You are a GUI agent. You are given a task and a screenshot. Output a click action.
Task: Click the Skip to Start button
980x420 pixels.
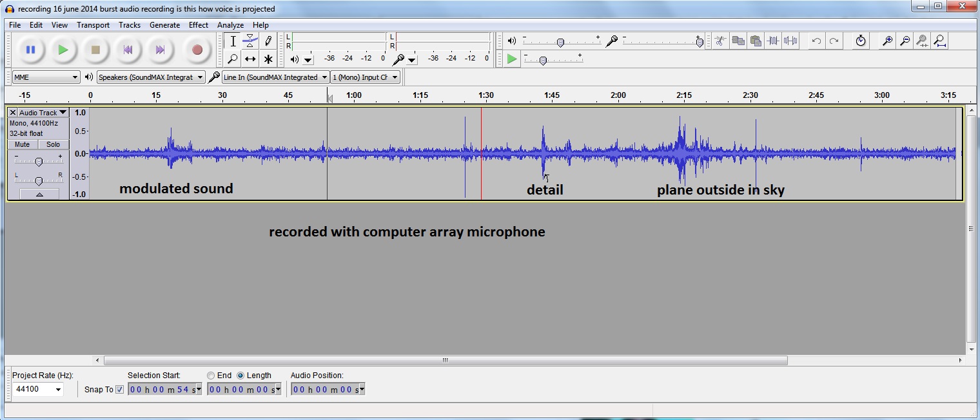[128, 50]
